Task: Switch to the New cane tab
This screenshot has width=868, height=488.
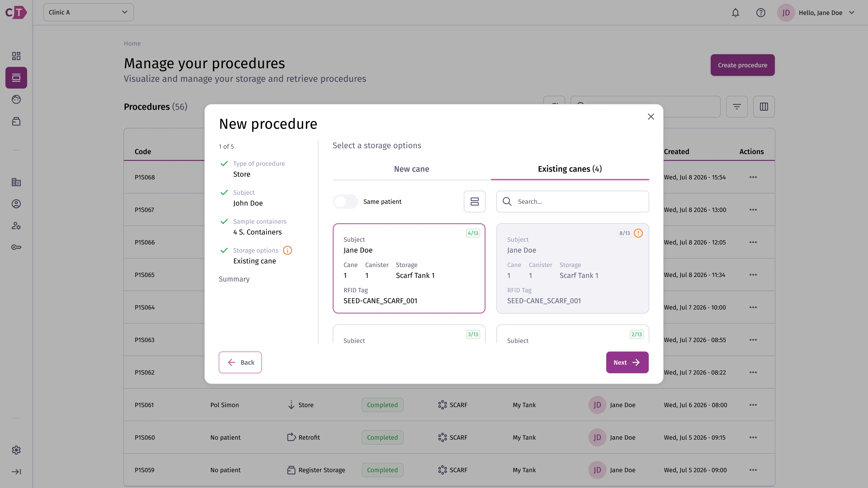Action: point(411,169)
